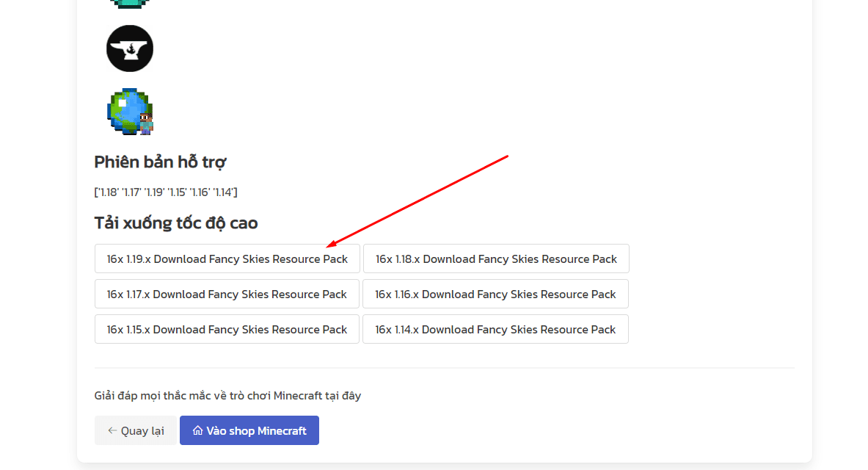Click the Giải đáp mọi thắc mắc text
Screen dimensions: 868x470
click(227, 396)
